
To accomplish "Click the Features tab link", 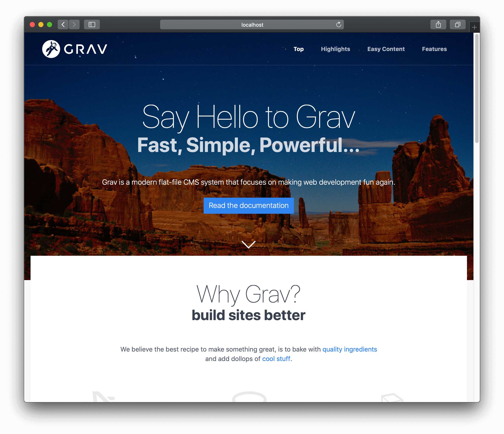I will 434,49.
